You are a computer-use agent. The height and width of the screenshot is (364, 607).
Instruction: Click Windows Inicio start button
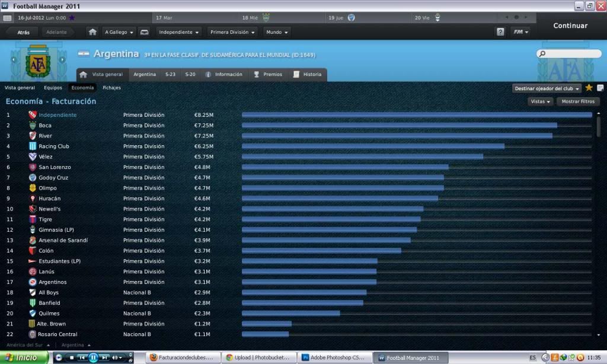click(24, 357)
